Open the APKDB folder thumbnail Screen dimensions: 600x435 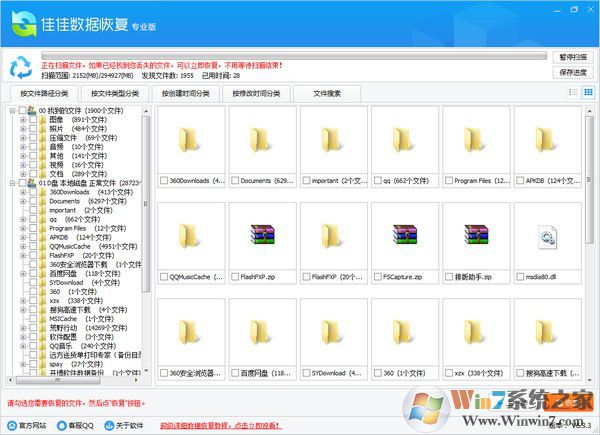(x=546, y=140)
